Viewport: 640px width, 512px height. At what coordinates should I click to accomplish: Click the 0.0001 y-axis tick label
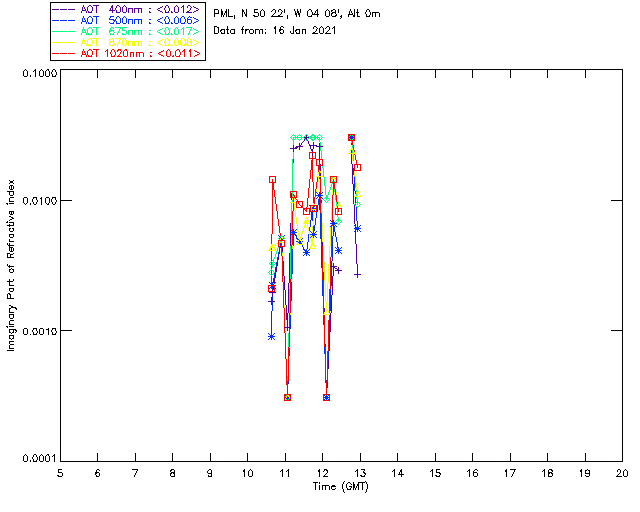tap(40, 459)
